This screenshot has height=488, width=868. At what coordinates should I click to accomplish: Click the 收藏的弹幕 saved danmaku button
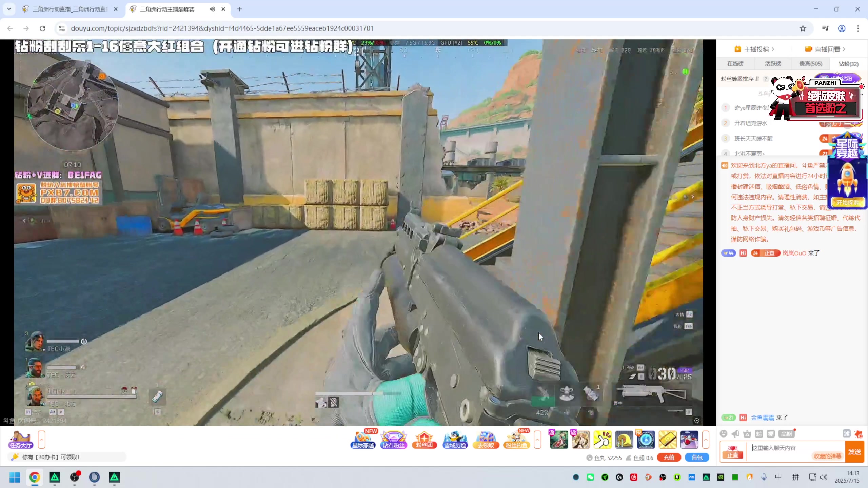[x=827, y=456]
